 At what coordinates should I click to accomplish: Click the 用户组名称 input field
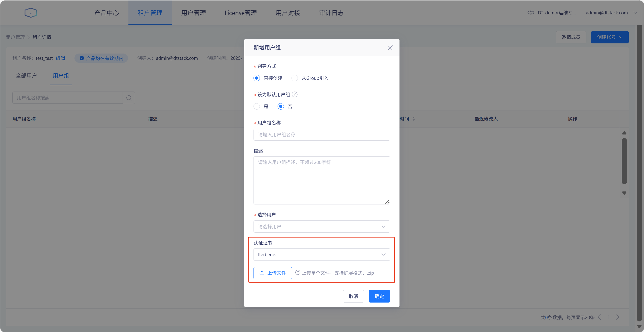click(321, 135)
